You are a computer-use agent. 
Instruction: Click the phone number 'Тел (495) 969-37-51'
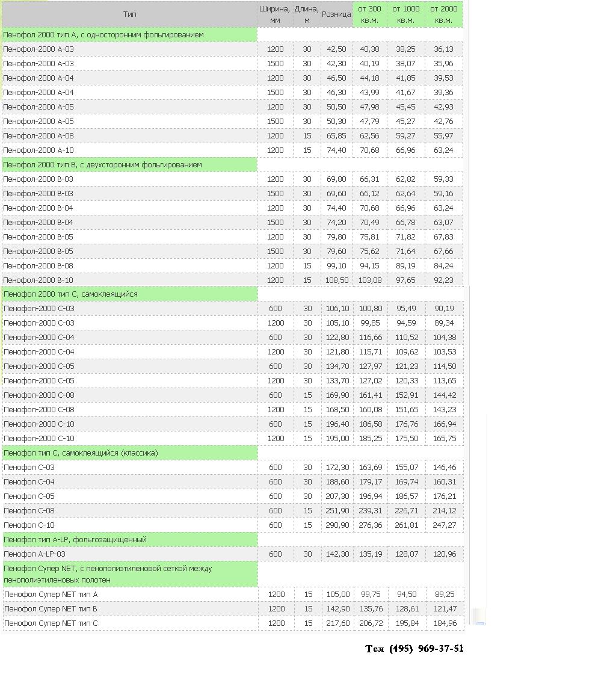click(x=414, y=649)
